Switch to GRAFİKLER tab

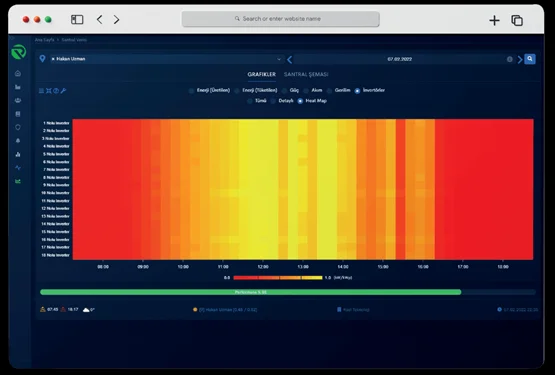coord(262,74)
